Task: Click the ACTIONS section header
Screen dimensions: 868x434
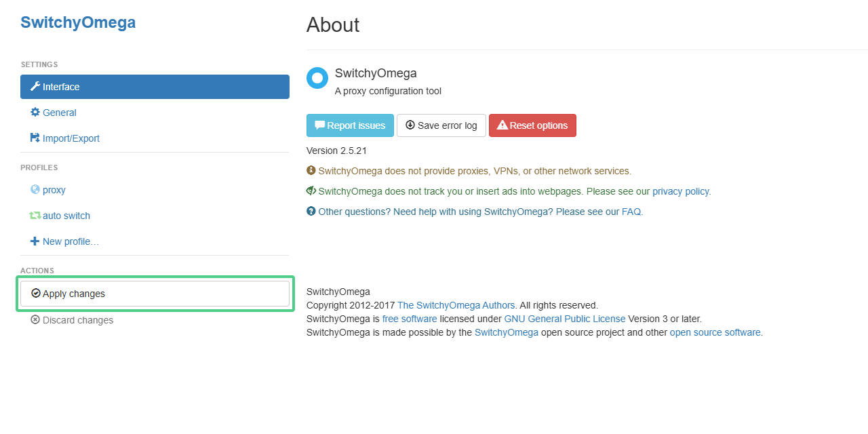Action: tap(37, 271)
